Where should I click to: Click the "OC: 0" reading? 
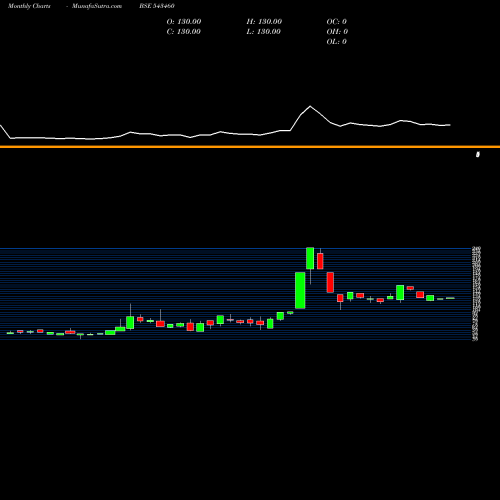(x=337, y=22)
